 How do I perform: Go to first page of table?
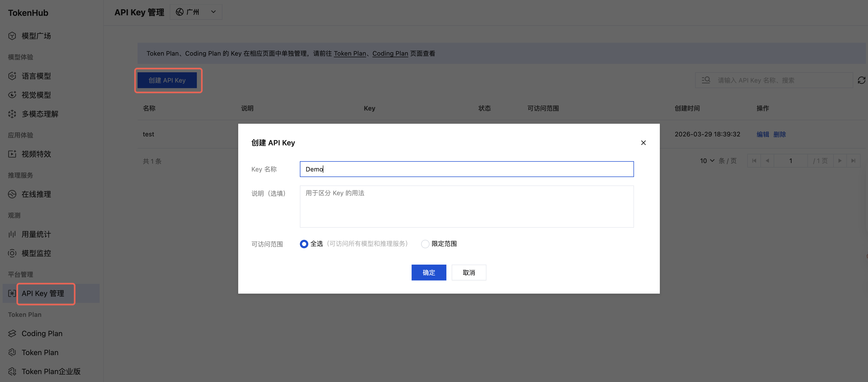(754, 161)
